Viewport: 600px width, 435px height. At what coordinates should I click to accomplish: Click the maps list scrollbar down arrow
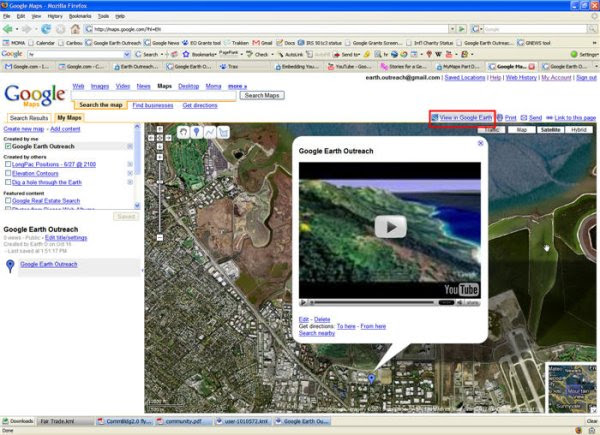pos(137,205)
